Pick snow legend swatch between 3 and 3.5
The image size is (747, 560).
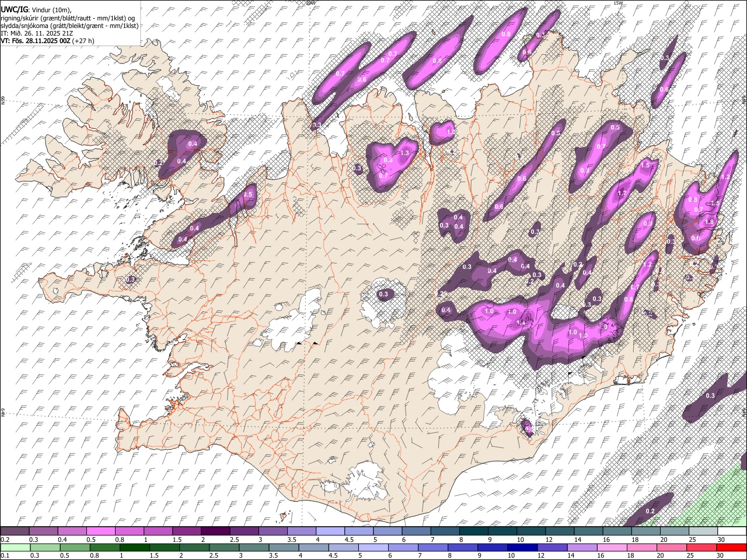click(273, 531)
